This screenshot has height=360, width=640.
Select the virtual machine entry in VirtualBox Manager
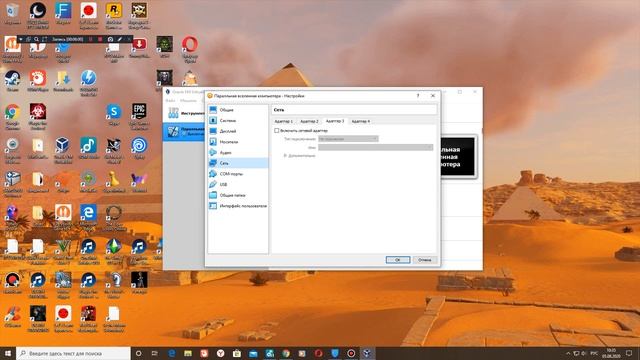point(184,131)
